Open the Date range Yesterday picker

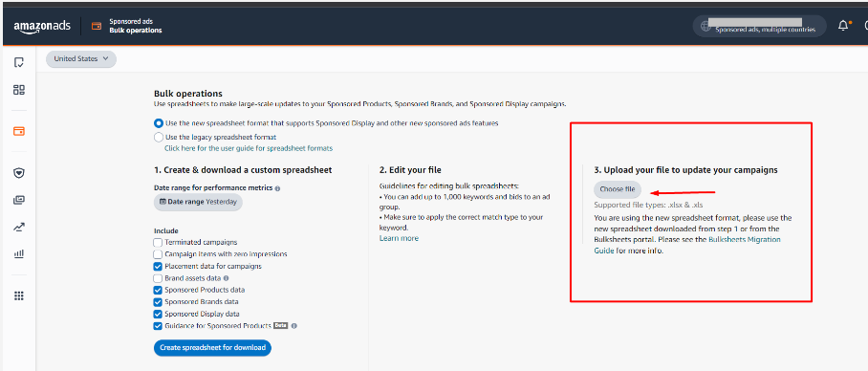click(198, 202)
